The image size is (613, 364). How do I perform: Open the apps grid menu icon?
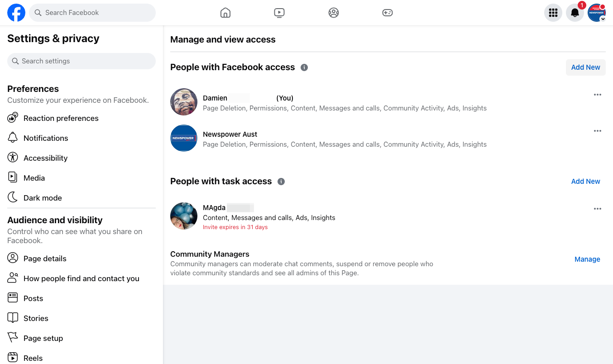coord(553,13)
